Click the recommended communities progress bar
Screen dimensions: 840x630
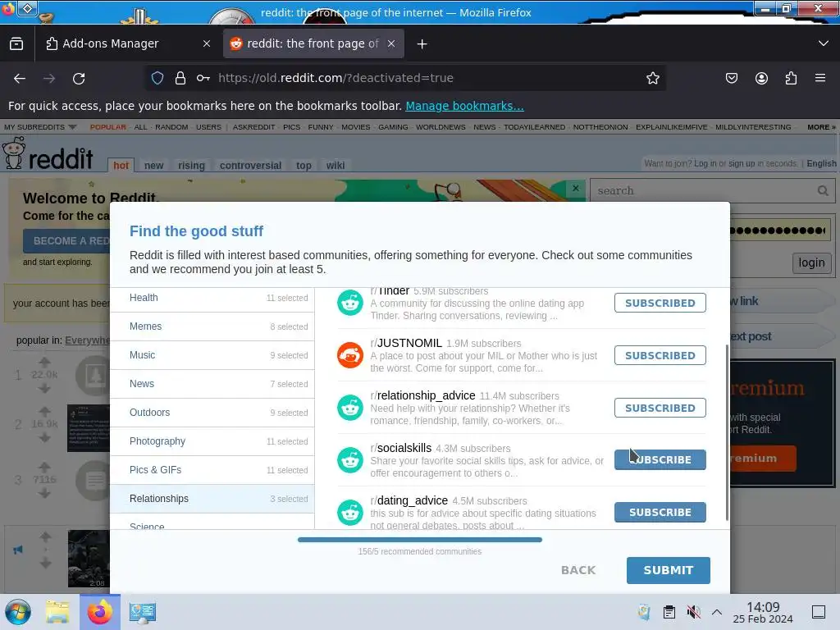click(420, 540)
